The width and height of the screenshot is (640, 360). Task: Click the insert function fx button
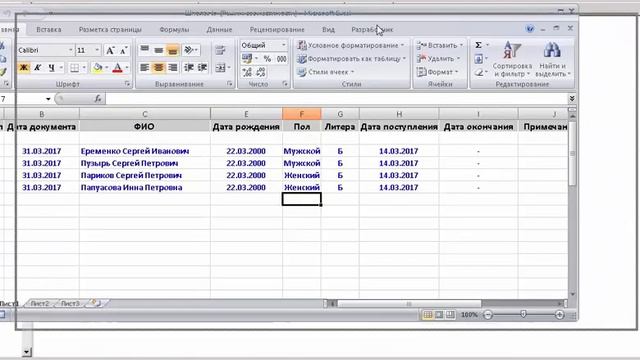[x=98, y=98]
